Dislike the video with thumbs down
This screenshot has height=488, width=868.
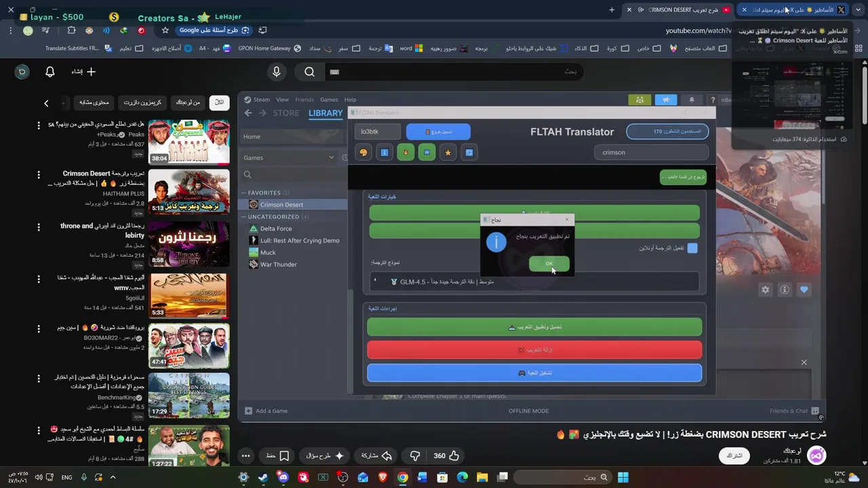[x=415, y=456]
